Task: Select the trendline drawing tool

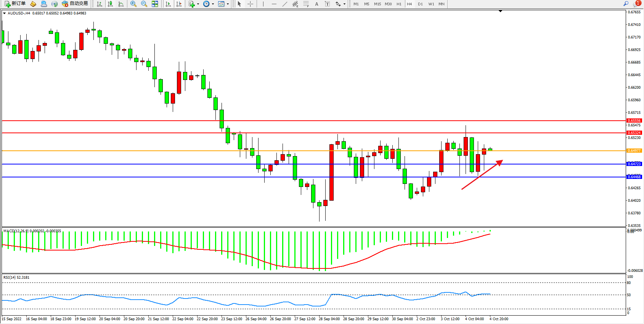Action: pyautogui.click(x=285, y=4)
